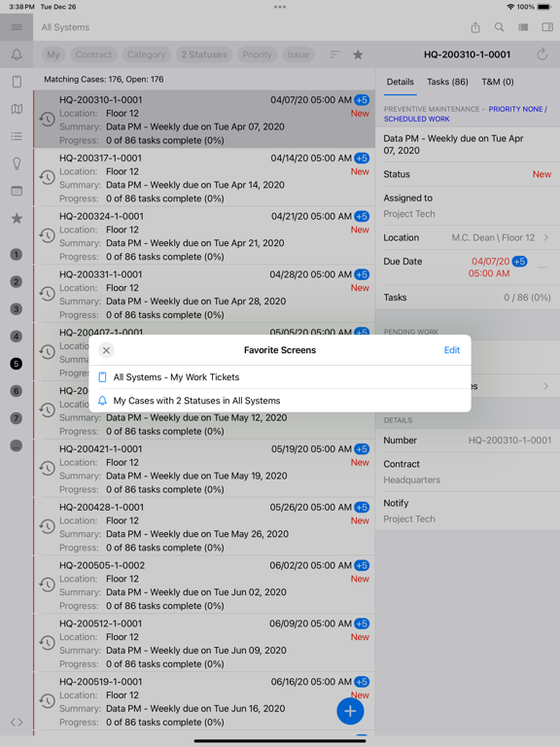This screenshot has height=747, width=560.
Task: Open the calendar sidebar icon
Action: click(17, 191)
